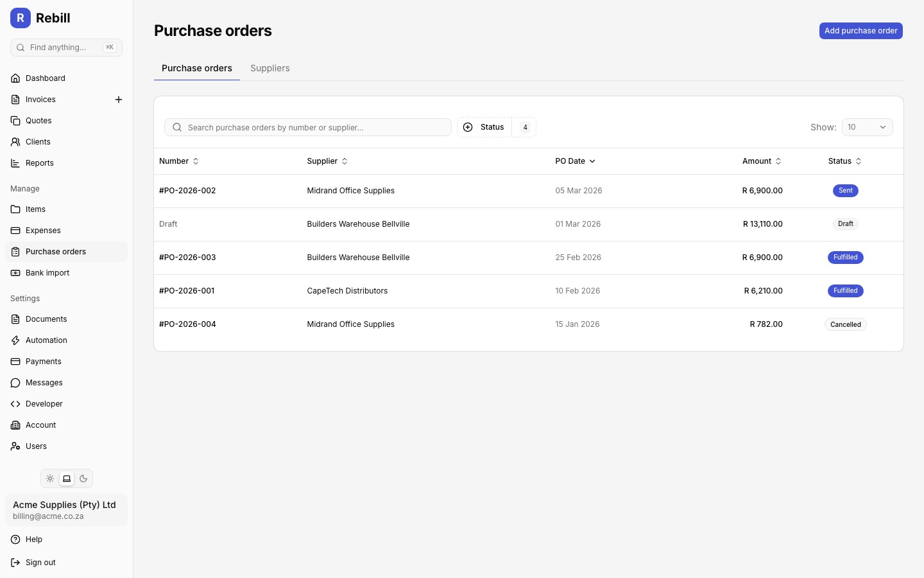Open the Dashboard home icon
Viewport: 924px width, 578px height.
15,78
